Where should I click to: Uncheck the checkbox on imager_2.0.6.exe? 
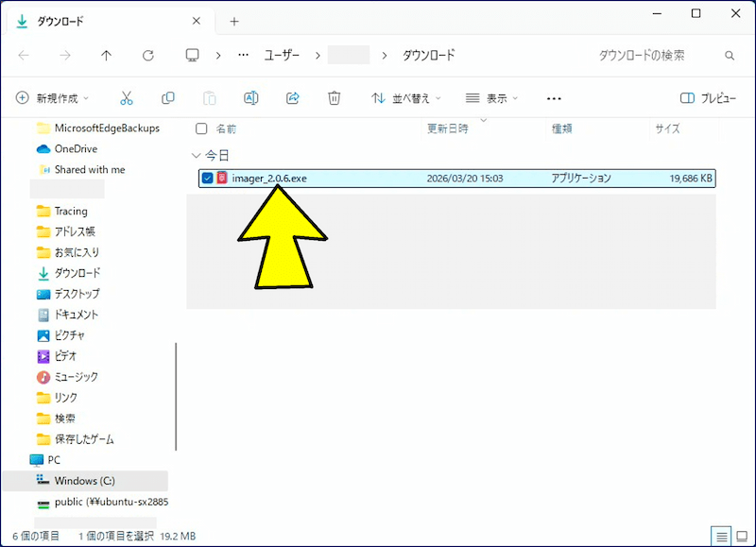pyautogui.click(x=207, y=178)
